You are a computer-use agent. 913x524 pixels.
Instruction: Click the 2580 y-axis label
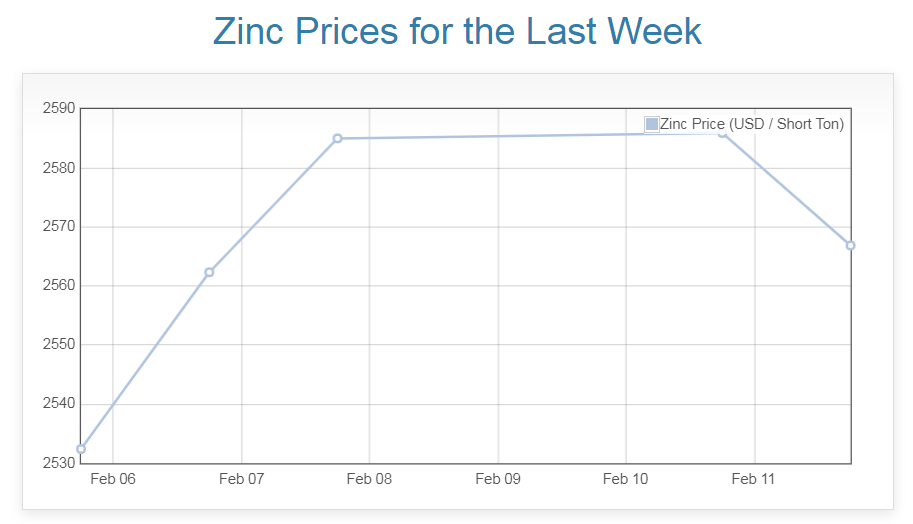(59, 168)
